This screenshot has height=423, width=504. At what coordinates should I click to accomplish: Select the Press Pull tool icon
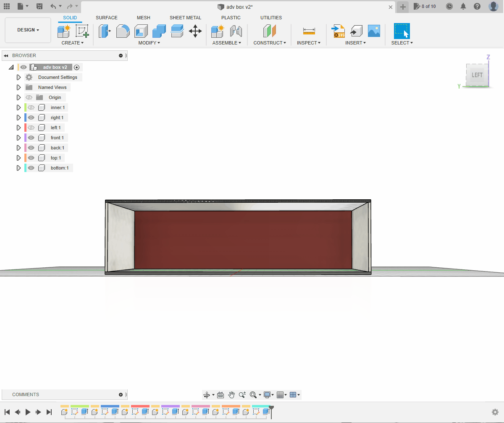click(x=105, y=31)
